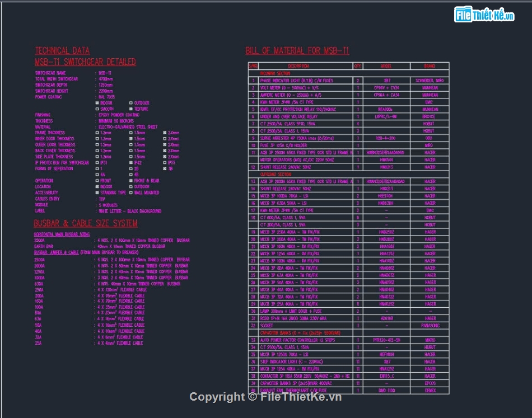Image resolution: width=532 pixels, height=418 pixels.
Task: Click the TECHNICAL DATA heading
Action: click(62, 51)
